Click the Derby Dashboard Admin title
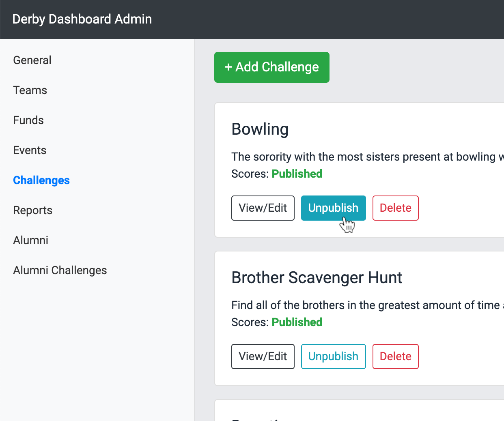 [x=82, y=19]
